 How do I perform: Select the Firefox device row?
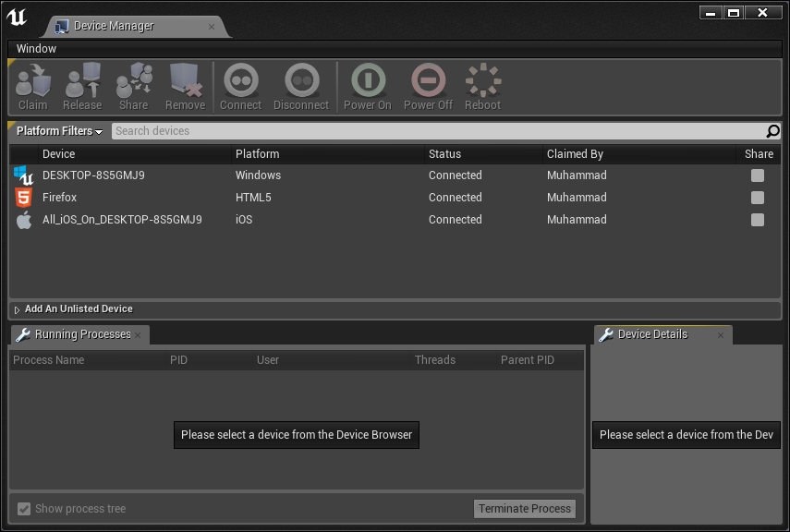click(395, 198)
